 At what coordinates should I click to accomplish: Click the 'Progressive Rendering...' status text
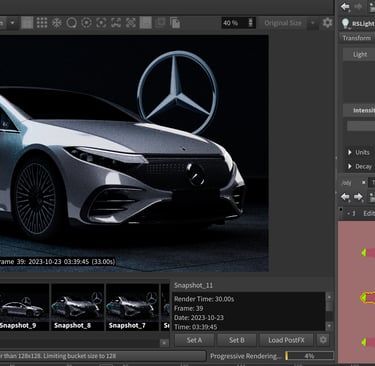(x=246, y=356)
